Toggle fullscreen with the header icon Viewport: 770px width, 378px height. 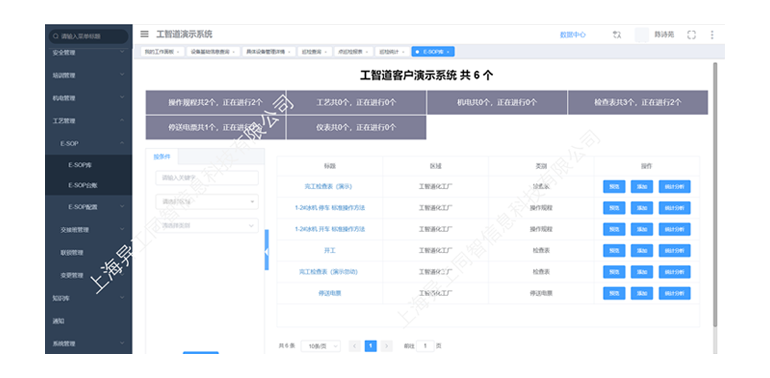(691, 35)
